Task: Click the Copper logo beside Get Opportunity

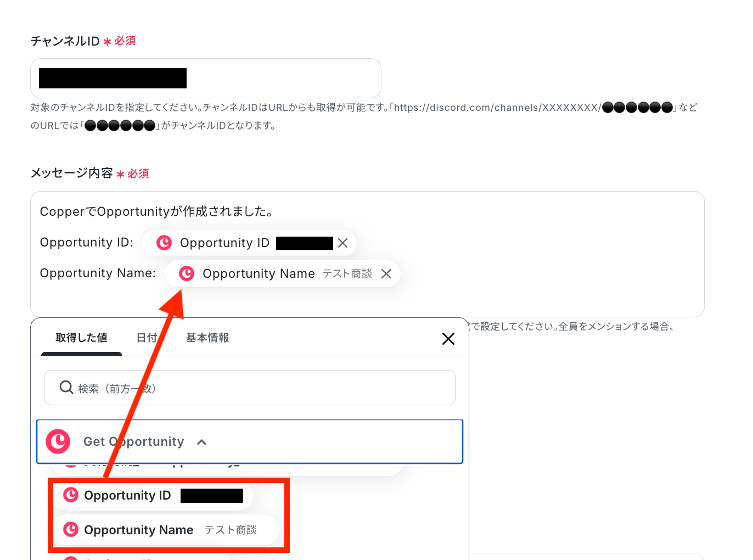Action: click(x=58, y=441)
